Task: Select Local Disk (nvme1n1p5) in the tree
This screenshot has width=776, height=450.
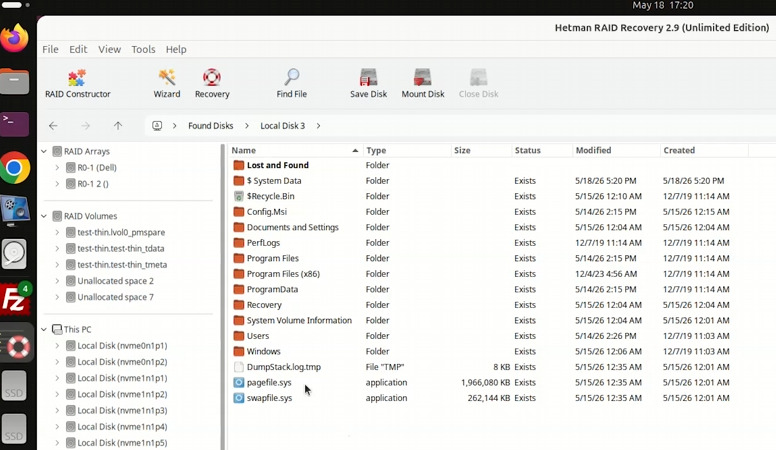Action: click(122, 443)
